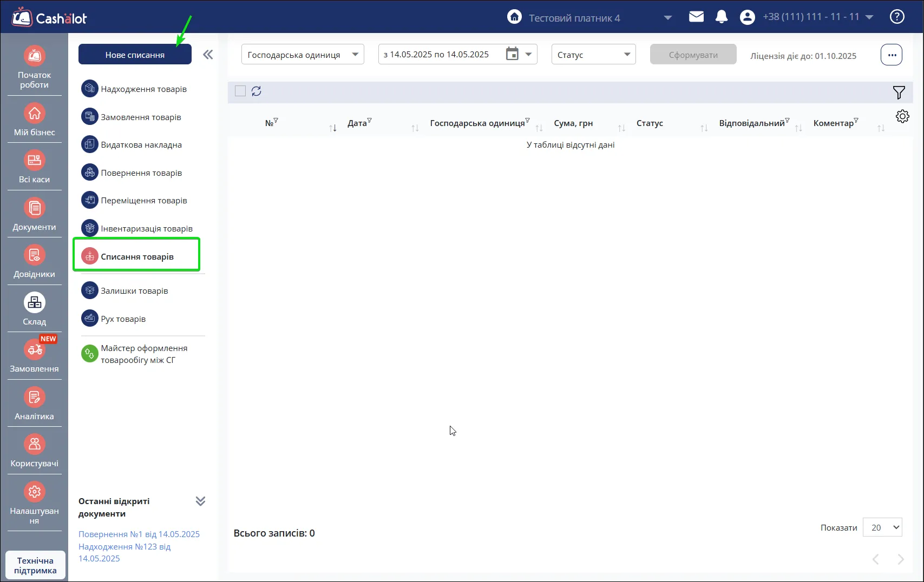Open Надходження №123 від 14.05.2025 link
The image size is (924, 582).
pyautogui.click(x=124, y=552)
